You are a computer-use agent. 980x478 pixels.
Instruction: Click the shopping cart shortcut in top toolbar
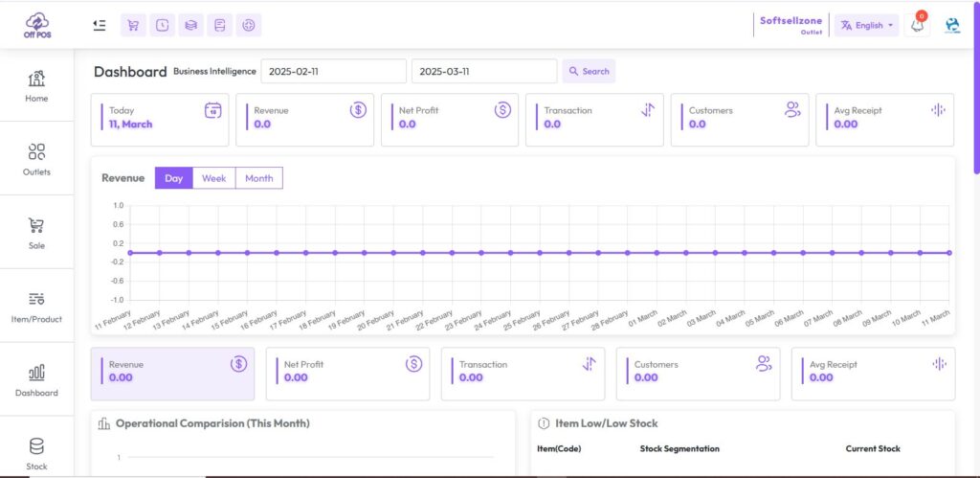pyautogui.click(x=133, y=25)
